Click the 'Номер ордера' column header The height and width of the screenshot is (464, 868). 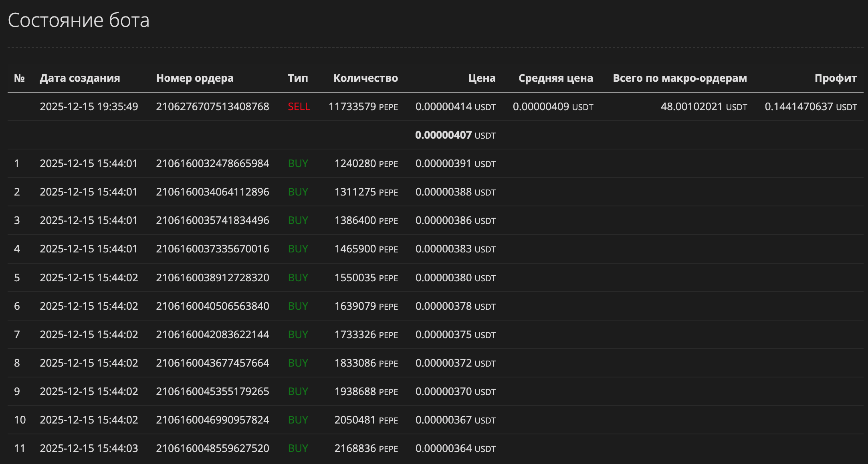coord(194,78)
